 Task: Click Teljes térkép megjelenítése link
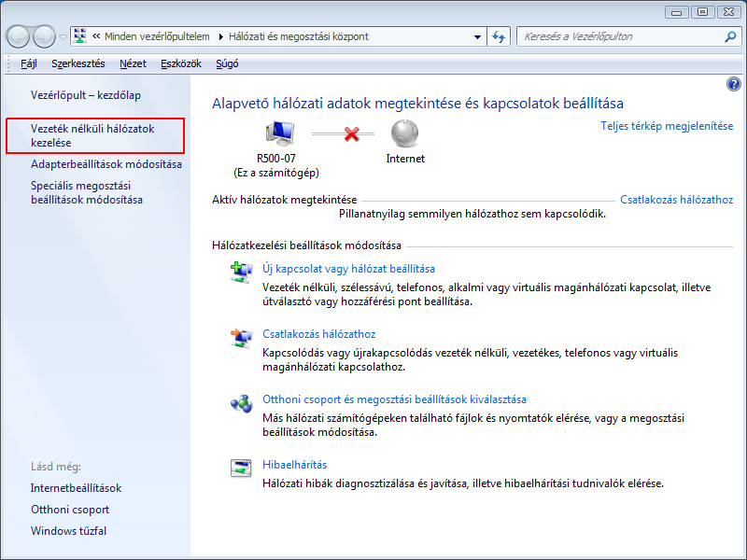click(x=667, y=125)
